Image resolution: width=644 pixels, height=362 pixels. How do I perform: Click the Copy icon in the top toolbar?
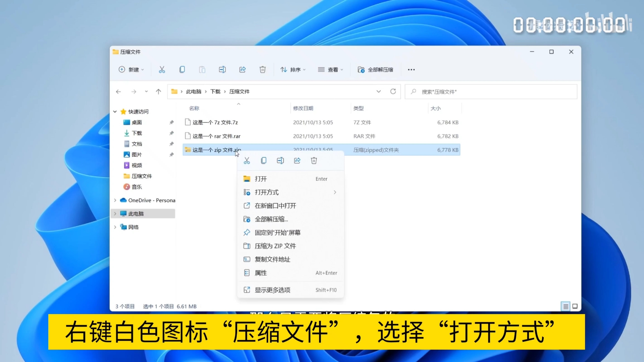(x=182, y=69)
